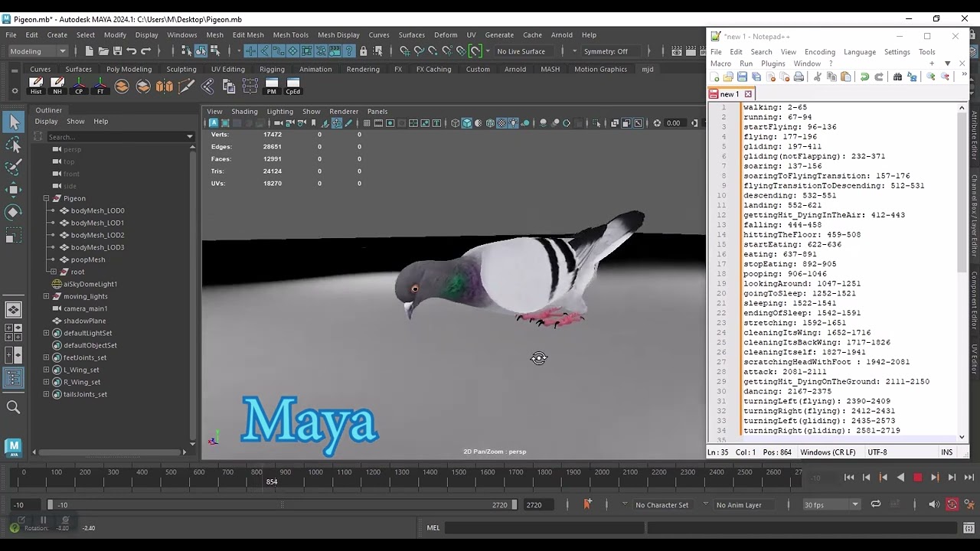This screenshot has height=551, width=980.
Task: Cut selection using Notepad++ scissors icon
Action: click(x=817, y=77)
